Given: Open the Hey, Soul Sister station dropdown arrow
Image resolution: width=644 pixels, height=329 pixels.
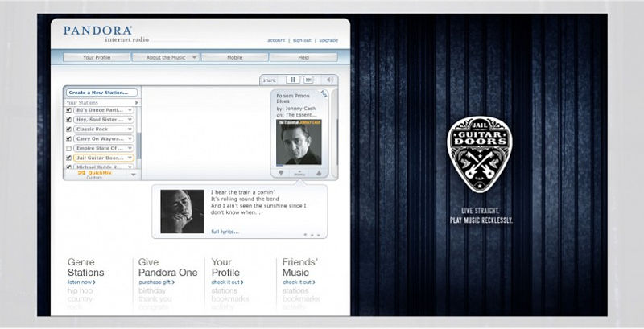Looking at the screenshot, I should pyautogui.click(x=130, y=120).
